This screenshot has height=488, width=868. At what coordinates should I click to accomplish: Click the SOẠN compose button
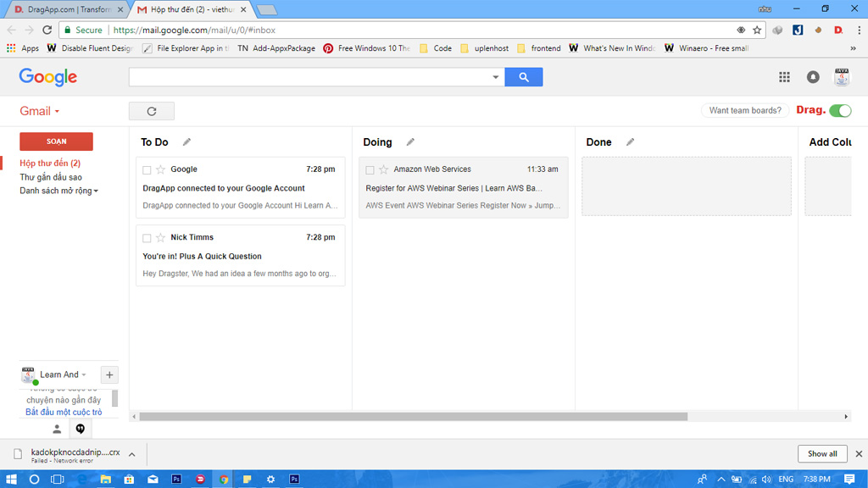56,141
